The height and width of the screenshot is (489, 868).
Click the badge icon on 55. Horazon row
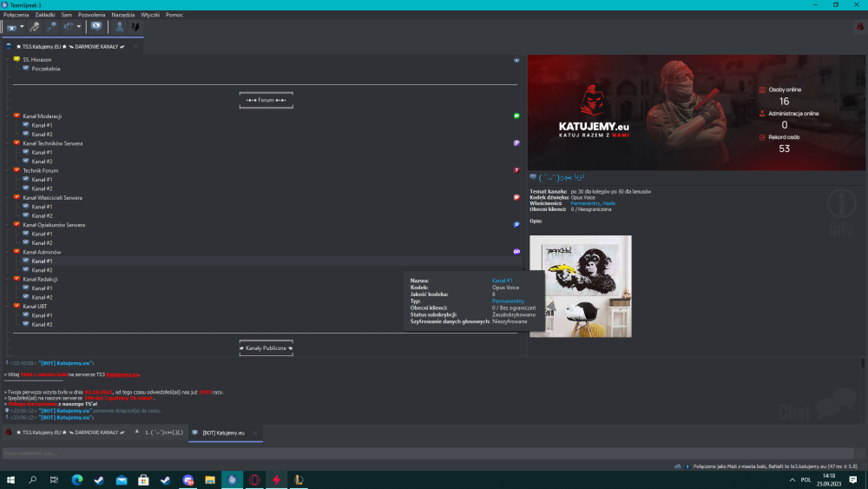coord(516,60)
